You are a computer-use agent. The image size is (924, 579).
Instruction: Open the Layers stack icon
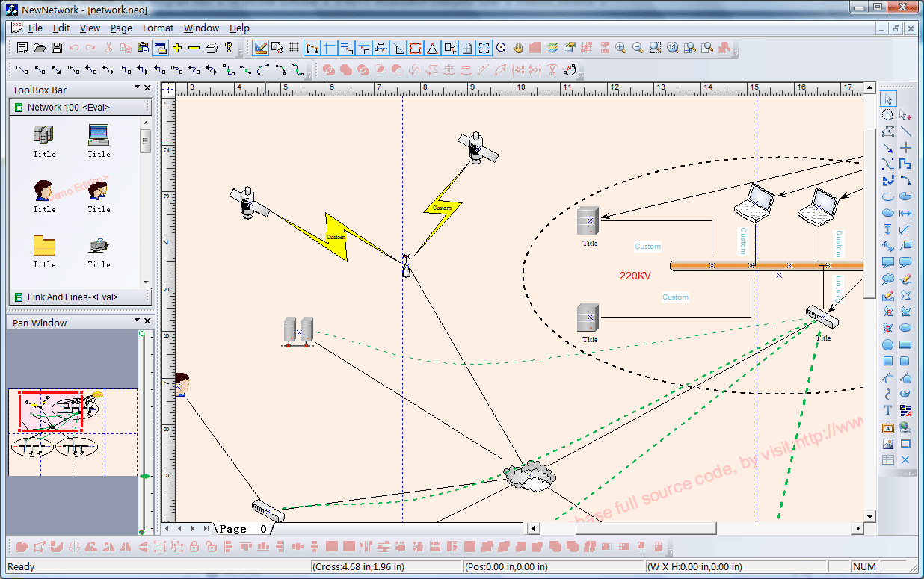click(x=552, y=48)
